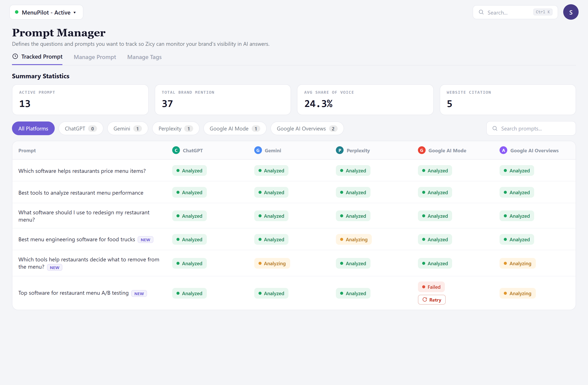Image resolution: width=588 pixels, height=385 pixels.
Task: Select the All Platforms filter chip
Action: pos(33,129)
